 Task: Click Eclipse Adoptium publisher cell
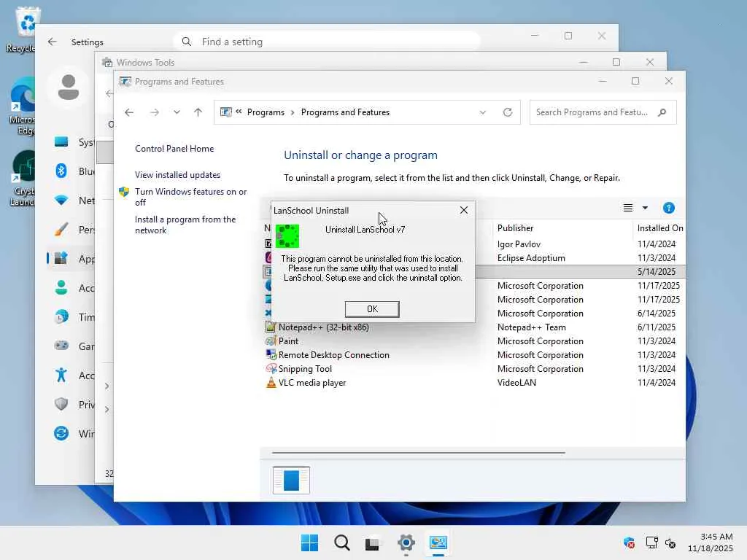(x=531, y=257)
